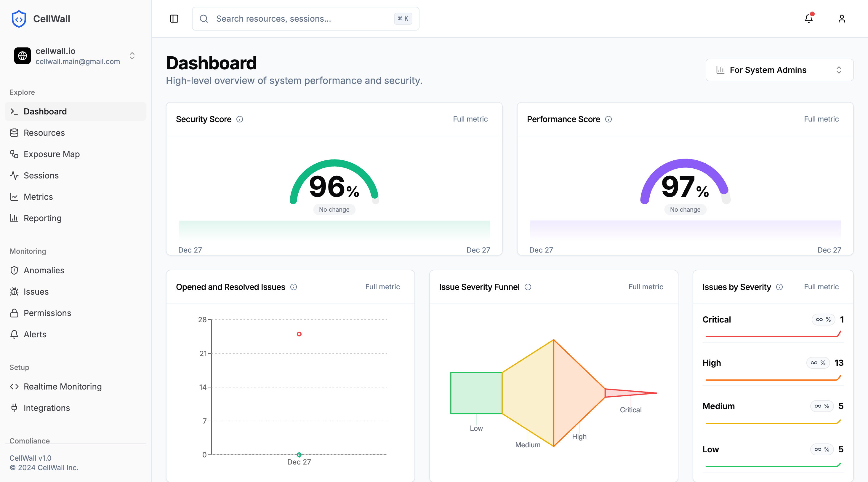Select the Sessions sidebar icon

[14, 175]
